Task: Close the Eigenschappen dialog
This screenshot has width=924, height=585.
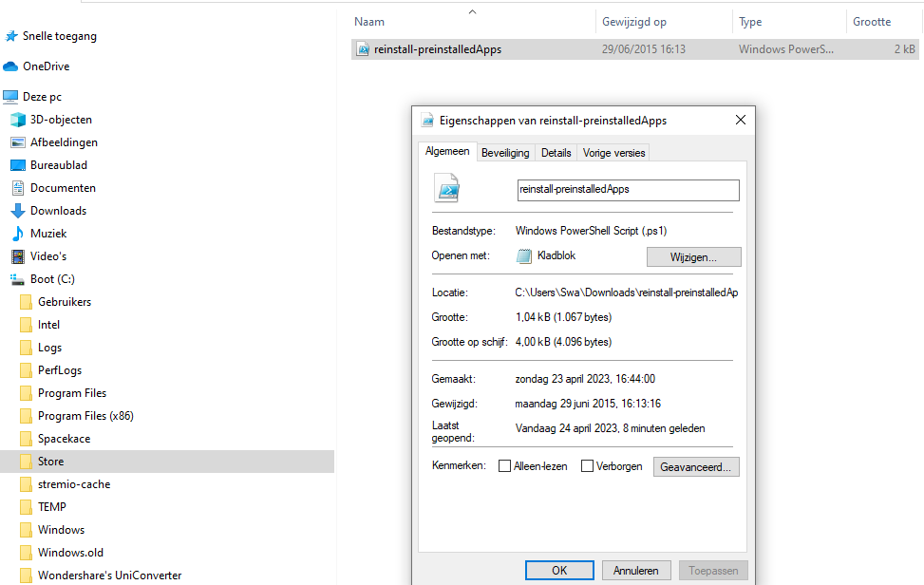Action: 740,121
